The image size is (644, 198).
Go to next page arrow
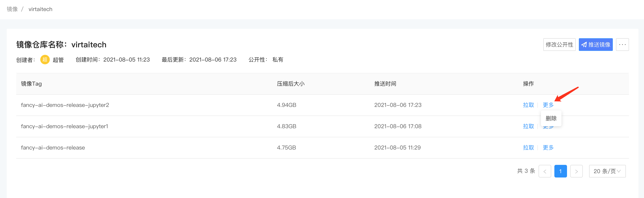point(576,171)
